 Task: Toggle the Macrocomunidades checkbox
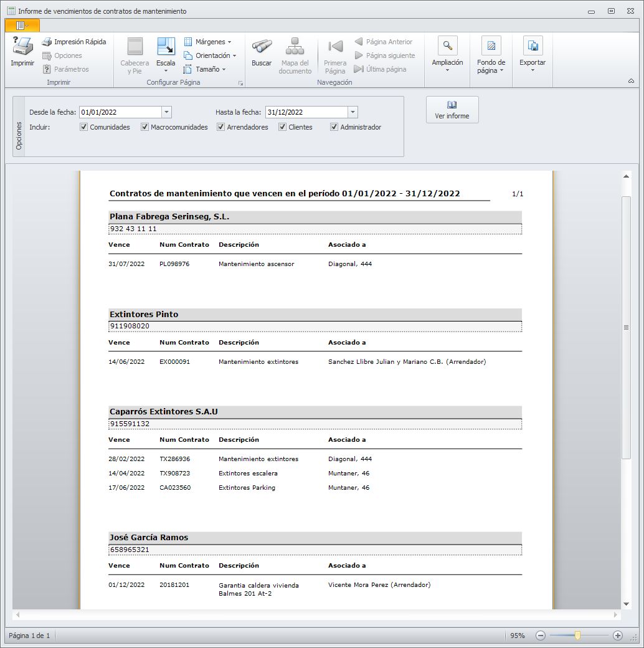(x=144, y=127)
